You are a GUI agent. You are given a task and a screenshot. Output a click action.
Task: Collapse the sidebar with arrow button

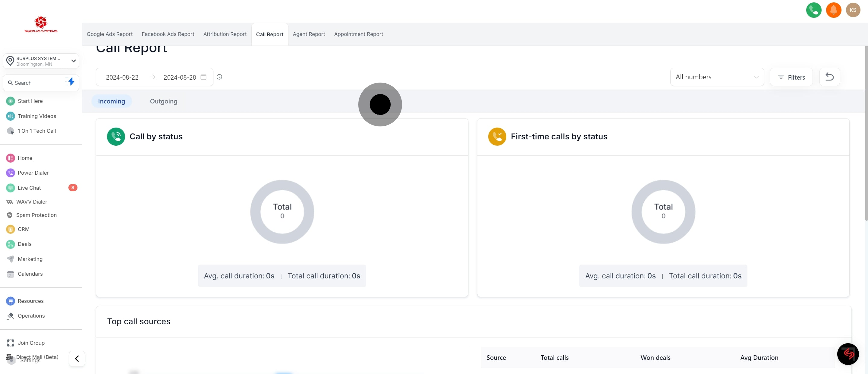77,359
